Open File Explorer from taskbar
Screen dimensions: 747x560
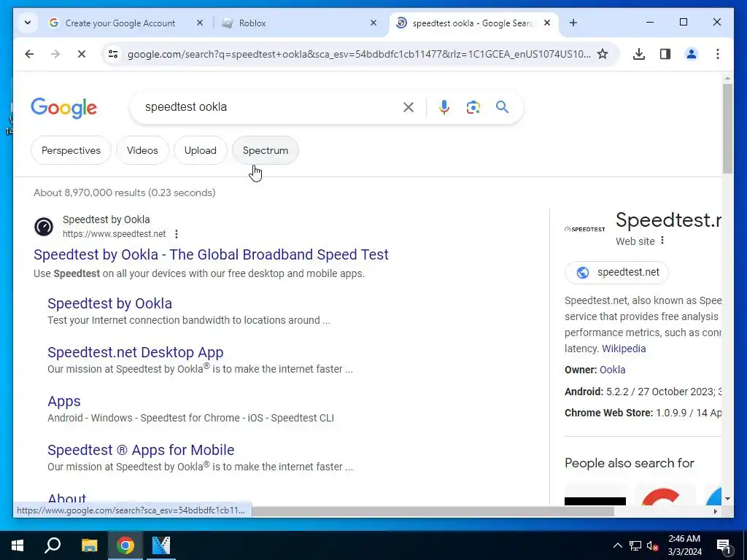tap(89, 545)
